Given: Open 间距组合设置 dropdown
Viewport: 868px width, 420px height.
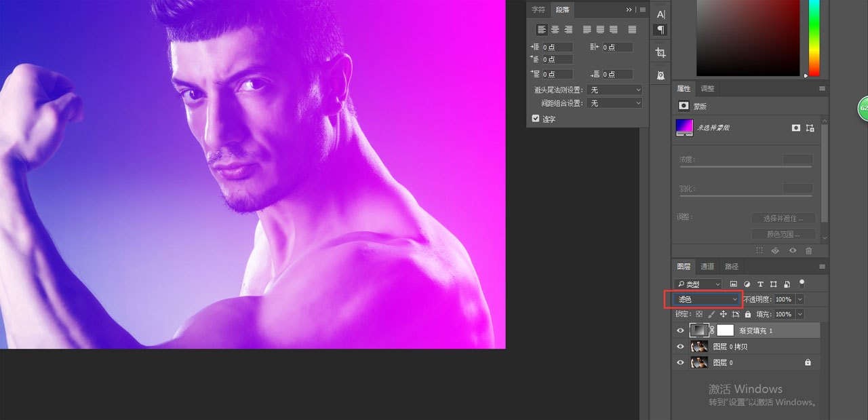Looking at the screenshot, I should point(615,103).
